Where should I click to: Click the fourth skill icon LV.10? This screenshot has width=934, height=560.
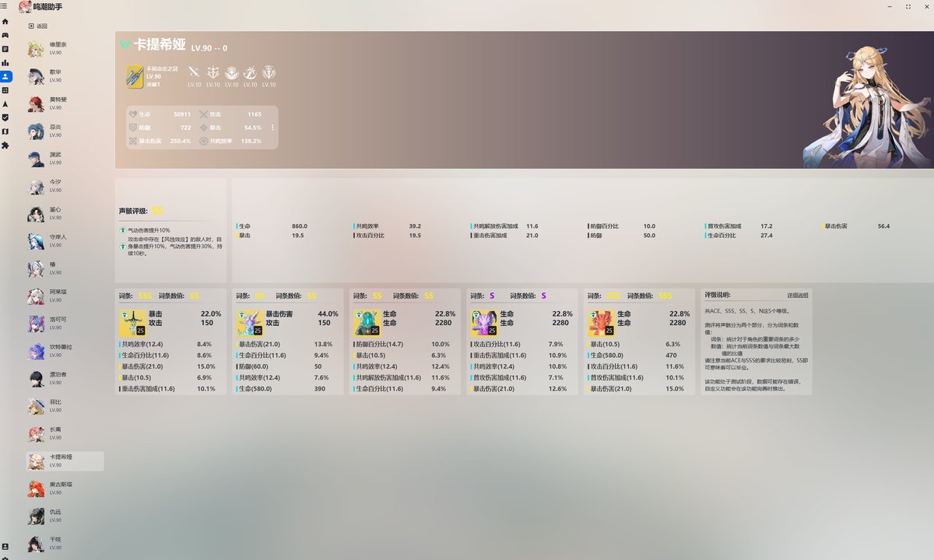point(250,72)
